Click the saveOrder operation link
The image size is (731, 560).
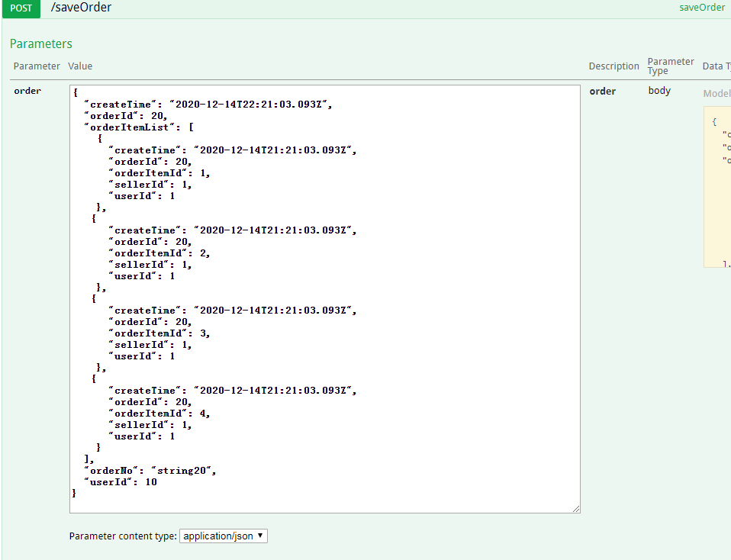[702, 8]
